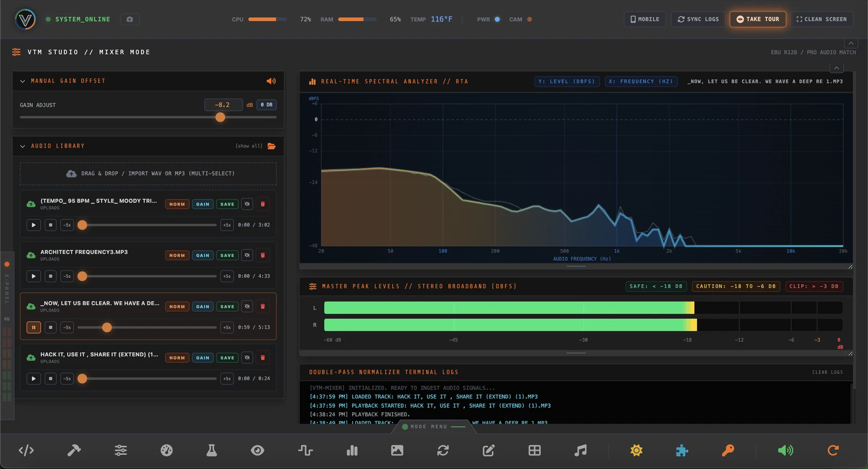This screenshot has width=868, height=469.
Task: Click the seek slider of the playing track
Action: 147,327
